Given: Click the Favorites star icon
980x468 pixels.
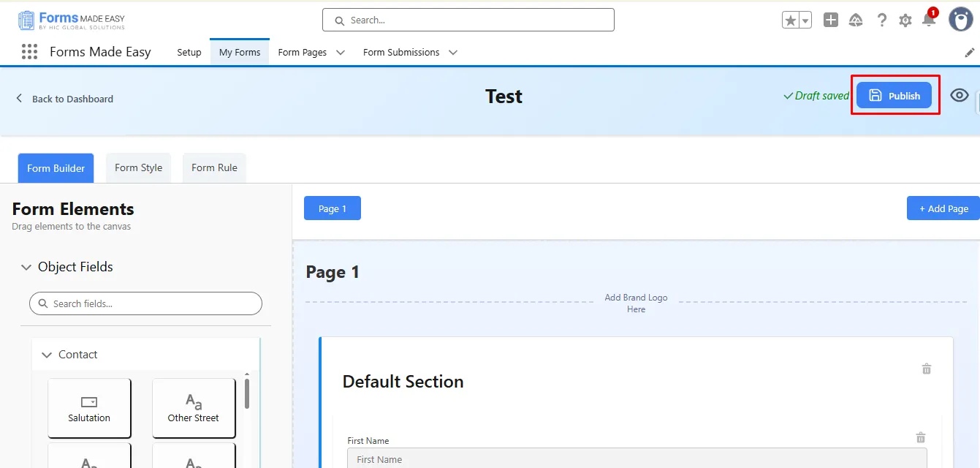Looking at the screenshot, I should tap(790, 20).
